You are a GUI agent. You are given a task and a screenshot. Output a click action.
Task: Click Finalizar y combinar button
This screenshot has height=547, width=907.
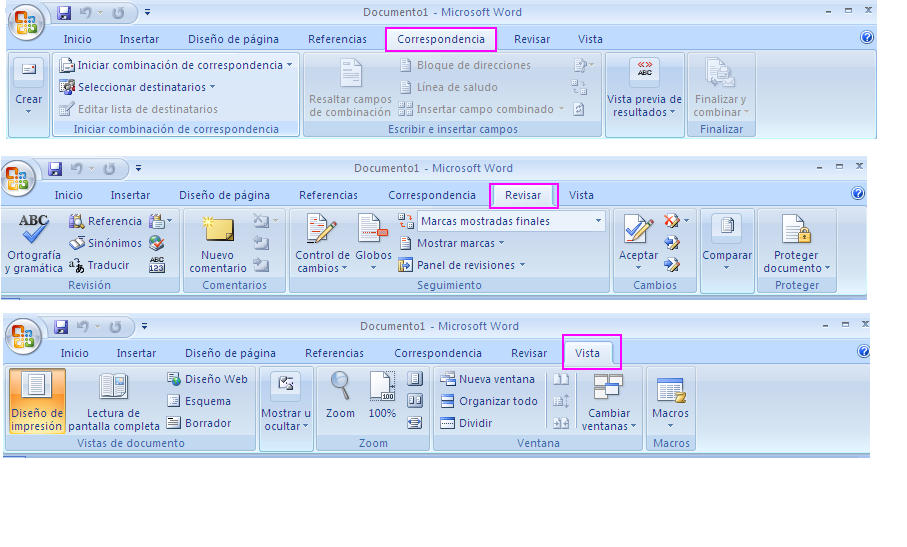point(721,87)
